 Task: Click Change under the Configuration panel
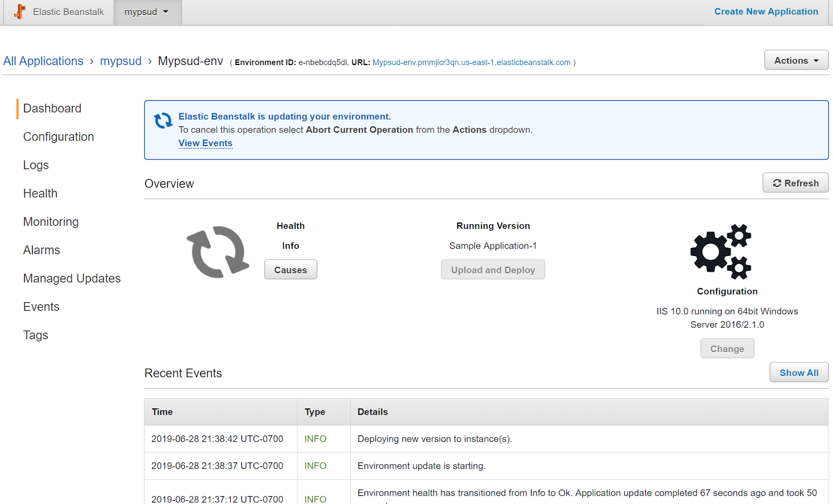pos(727,348)
